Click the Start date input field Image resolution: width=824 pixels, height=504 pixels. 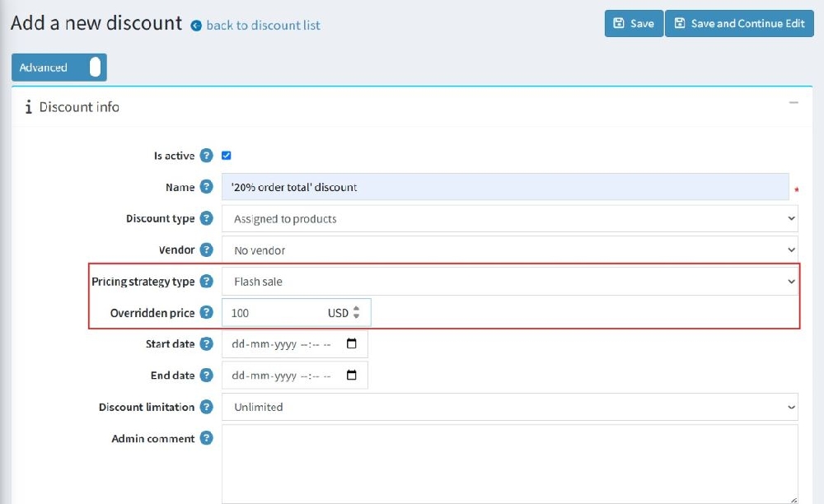click(295, 344)
